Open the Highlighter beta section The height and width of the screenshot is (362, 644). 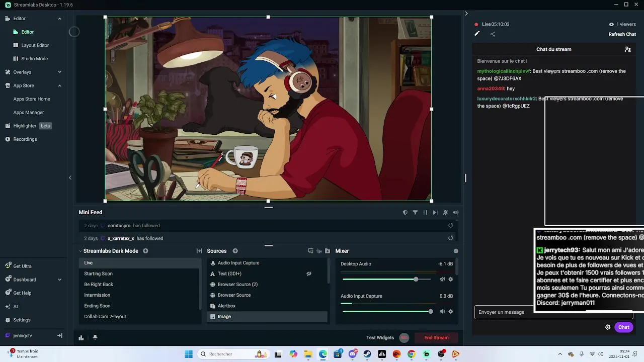(29, 126)
